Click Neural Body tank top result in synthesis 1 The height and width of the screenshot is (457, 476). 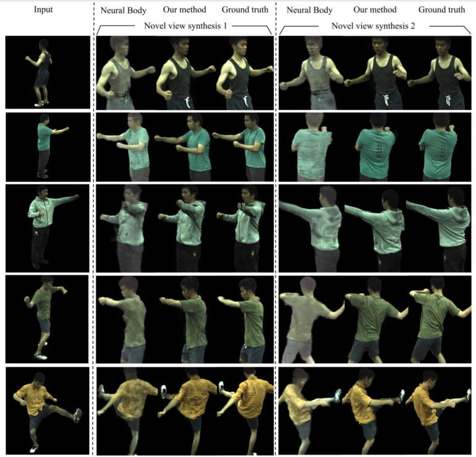coord(122,73)
